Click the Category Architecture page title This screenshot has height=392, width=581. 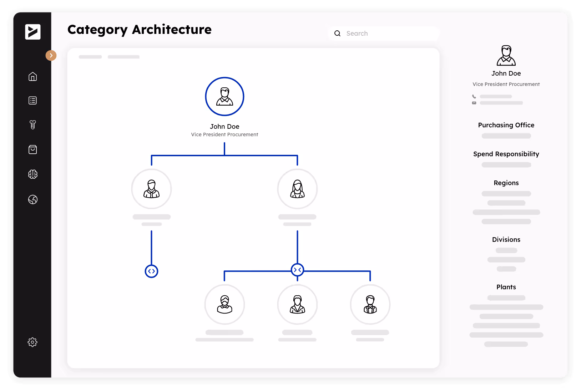pos(140,30)
